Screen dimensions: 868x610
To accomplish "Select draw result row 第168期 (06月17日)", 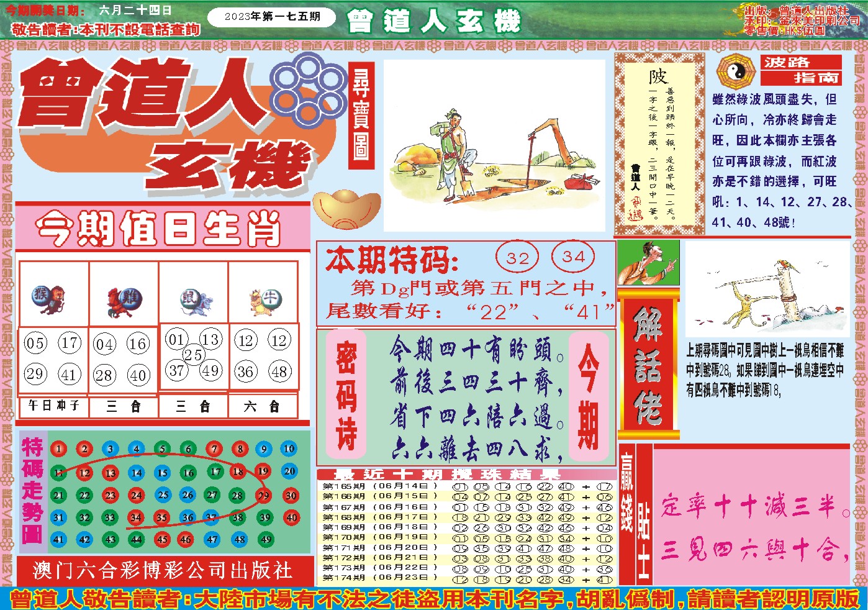I will click(x=467, y=517).
